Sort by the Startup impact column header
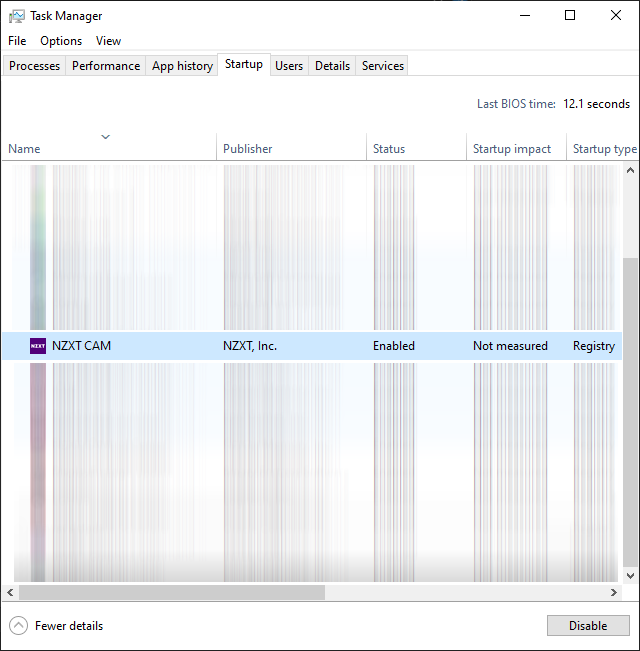Screen dimensions: 640x651 coord(516,149)
